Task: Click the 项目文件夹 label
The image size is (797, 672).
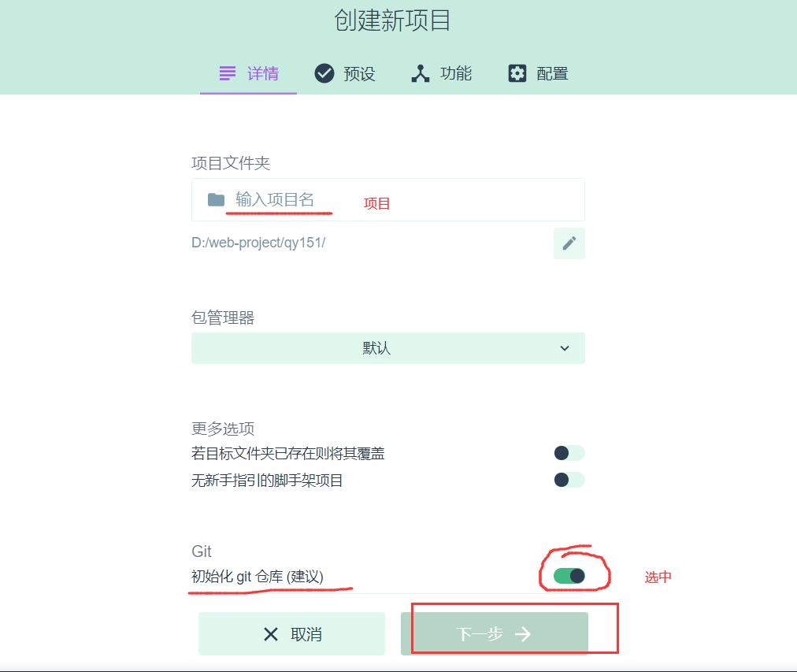Action: click(231, 163)
